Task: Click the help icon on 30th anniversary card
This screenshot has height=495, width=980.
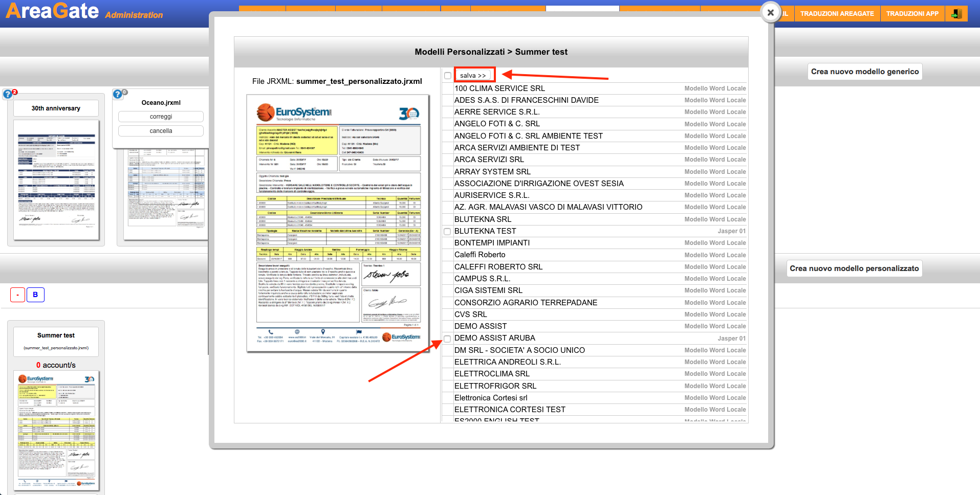Action: click(8, 94)
